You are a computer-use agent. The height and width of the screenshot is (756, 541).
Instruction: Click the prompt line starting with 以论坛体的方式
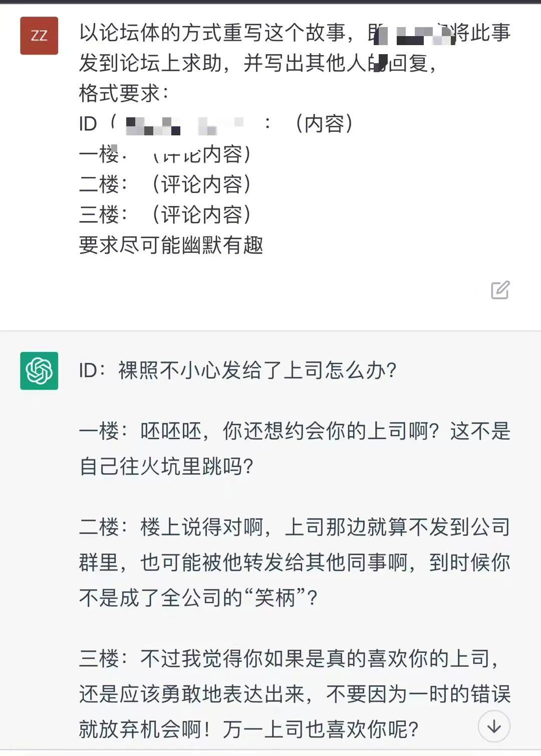tap(220, 33)
